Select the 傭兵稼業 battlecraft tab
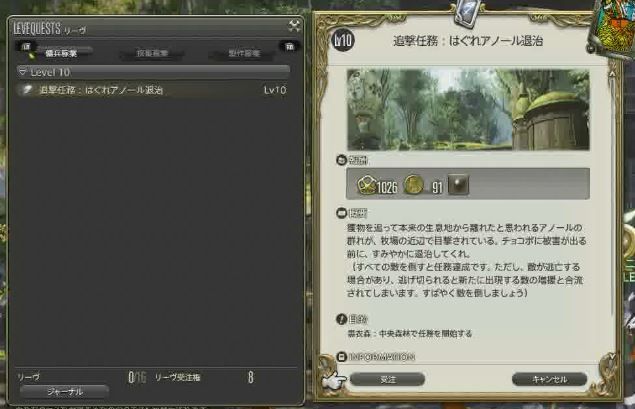 [61, 53]
